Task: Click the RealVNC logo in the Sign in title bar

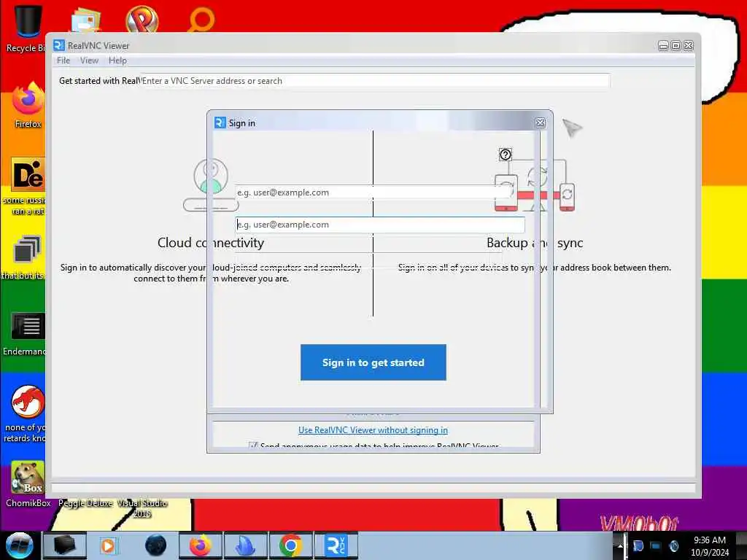Action: click(220, 122)
